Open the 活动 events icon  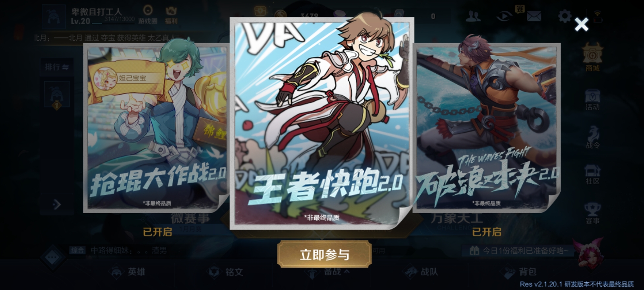[592, 100]
